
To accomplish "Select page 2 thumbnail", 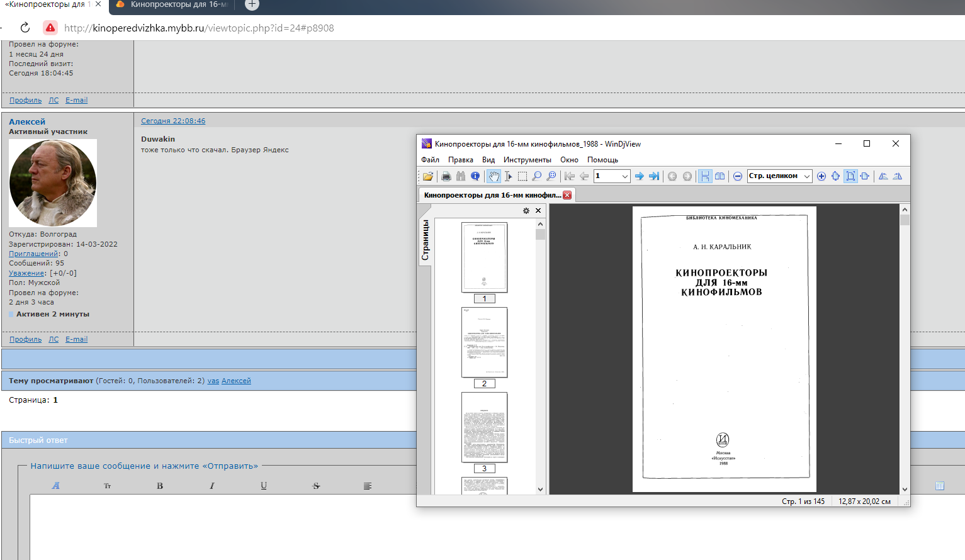I will (484, 342).
